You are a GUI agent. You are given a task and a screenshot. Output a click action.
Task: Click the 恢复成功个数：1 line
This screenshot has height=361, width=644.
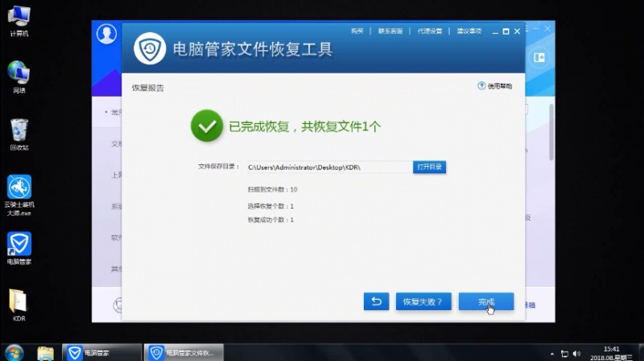tap(270, 220)
